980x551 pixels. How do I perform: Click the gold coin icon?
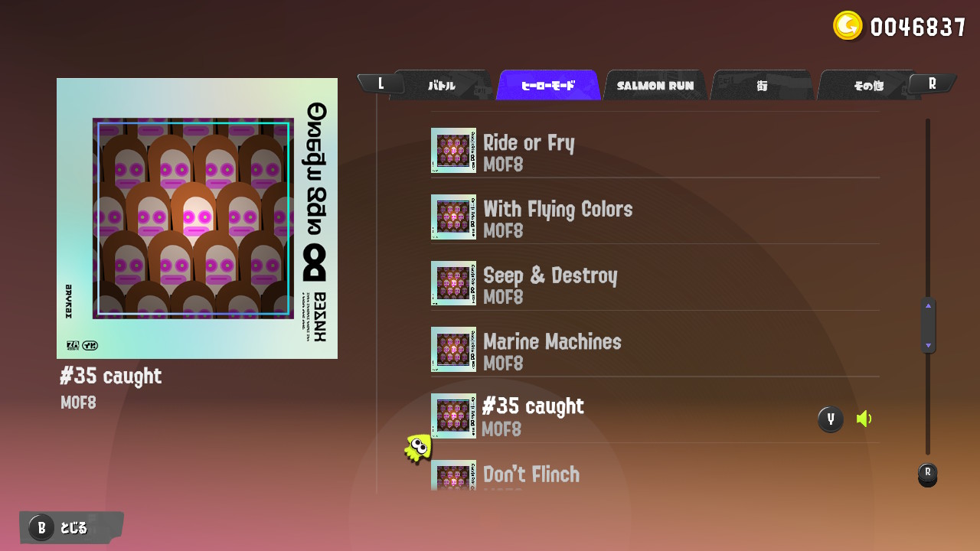pos(848,26)
